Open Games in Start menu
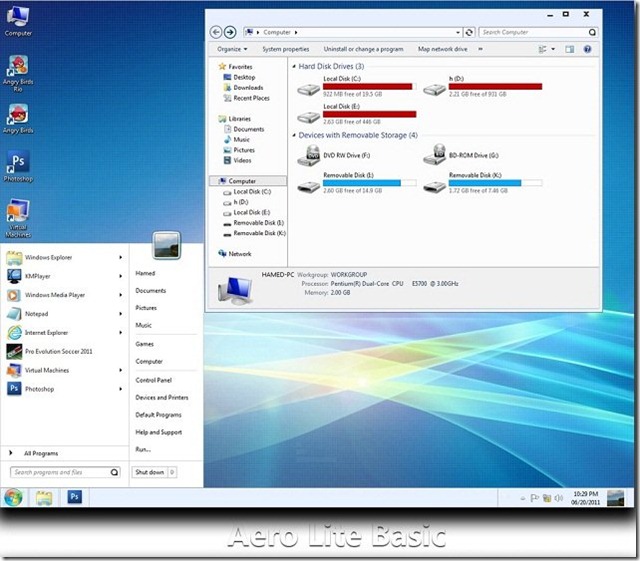Viewport: 640px width, 561px height. (x=144, y=344)
